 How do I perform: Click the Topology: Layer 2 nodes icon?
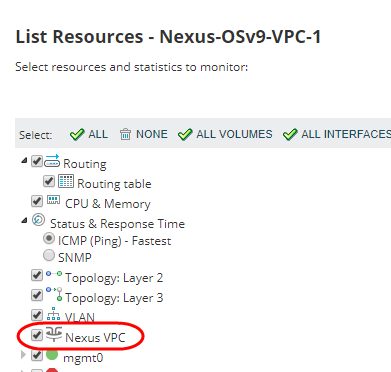(x=54, y=274)
